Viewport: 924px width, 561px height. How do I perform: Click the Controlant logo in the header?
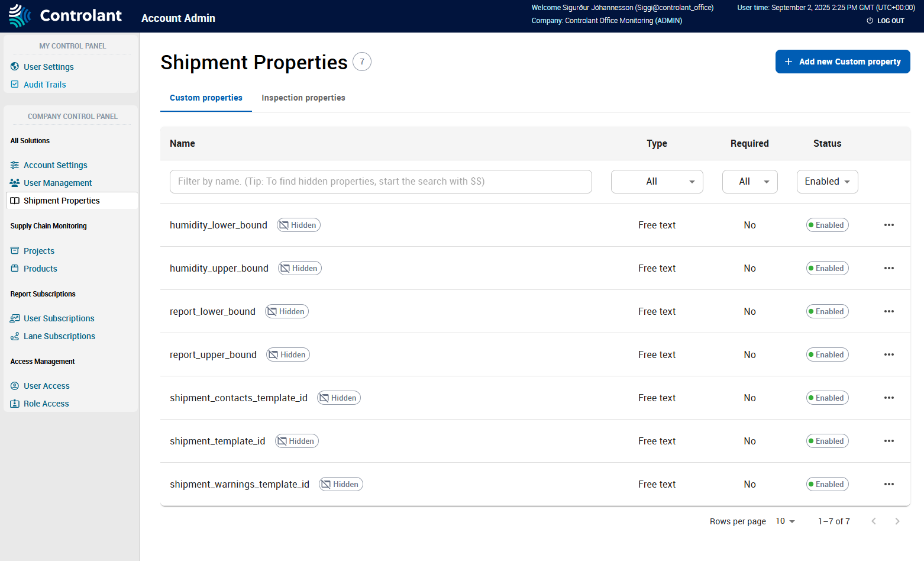click(64, 15)
